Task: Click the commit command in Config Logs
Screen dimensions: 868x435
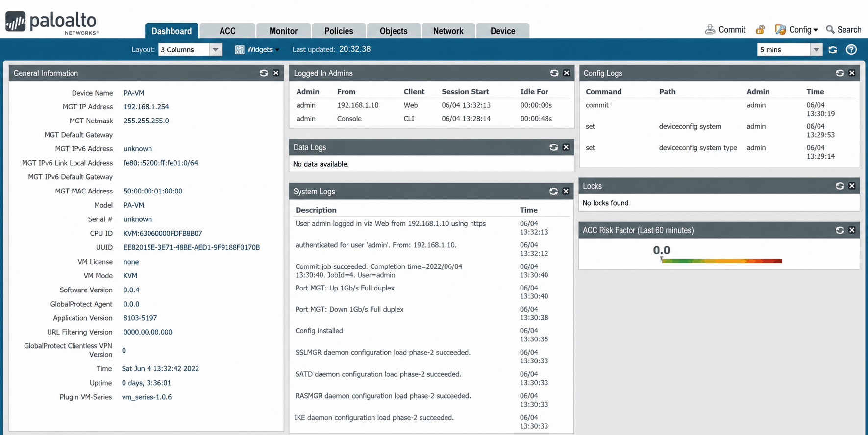Action: [x=597, y=105]
